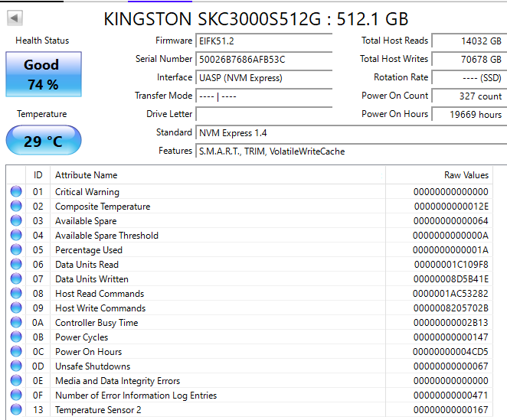Click raw value 00000000000471

[451, 396]
